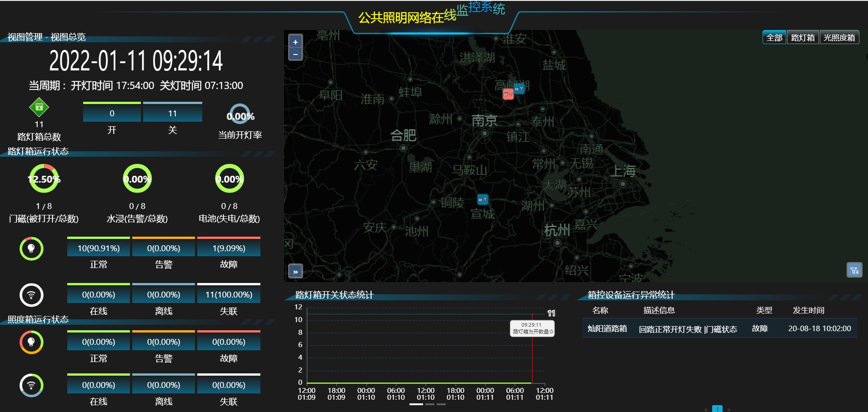The height and width of the screenshot is (412, 868).
Task: Expand the map side panel with » button
Action: [x=295, y=272]
